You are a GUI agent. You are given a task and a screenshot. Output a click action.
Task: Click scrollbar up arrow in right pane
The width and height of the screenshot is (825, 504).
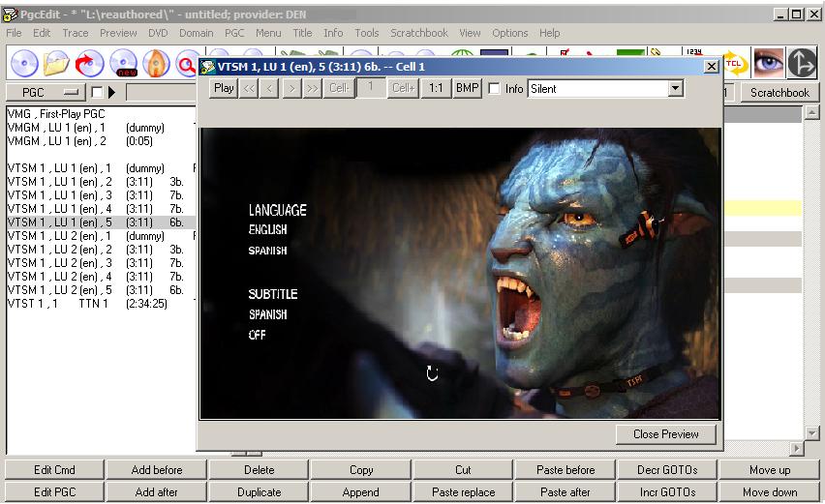pos(811,112)
